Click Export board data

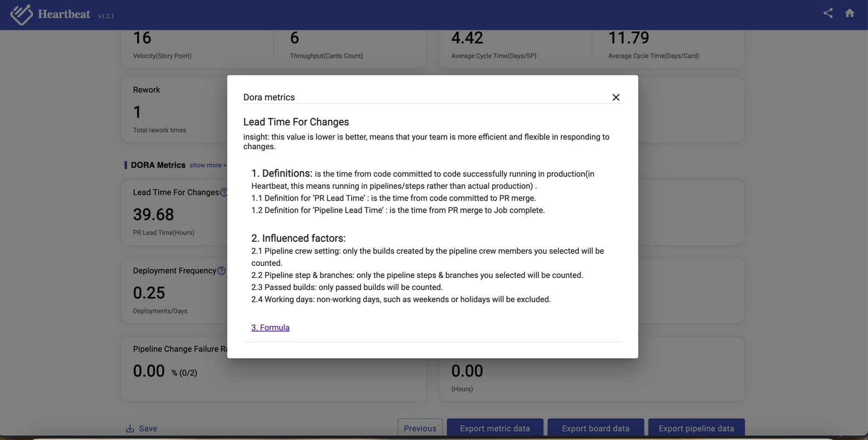point(595,428)
